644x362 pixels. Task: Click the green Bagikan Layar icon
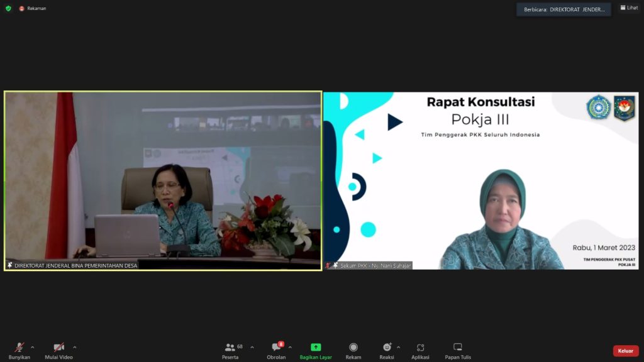point(316,348)
